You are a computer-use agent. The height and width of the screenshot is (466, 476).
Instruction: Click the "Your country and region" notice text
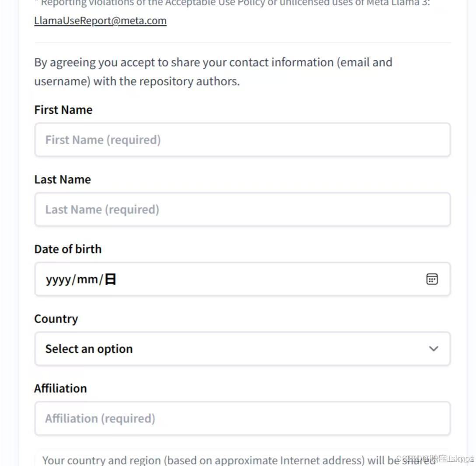click(219, 460)
